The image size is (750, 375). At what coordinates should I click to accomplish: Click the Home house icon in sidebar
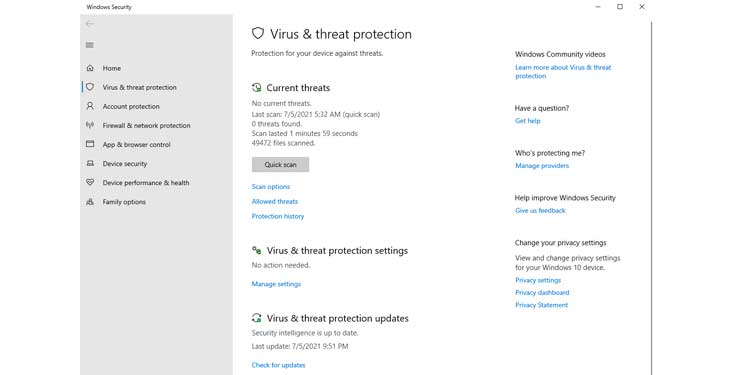coord(90,68)
